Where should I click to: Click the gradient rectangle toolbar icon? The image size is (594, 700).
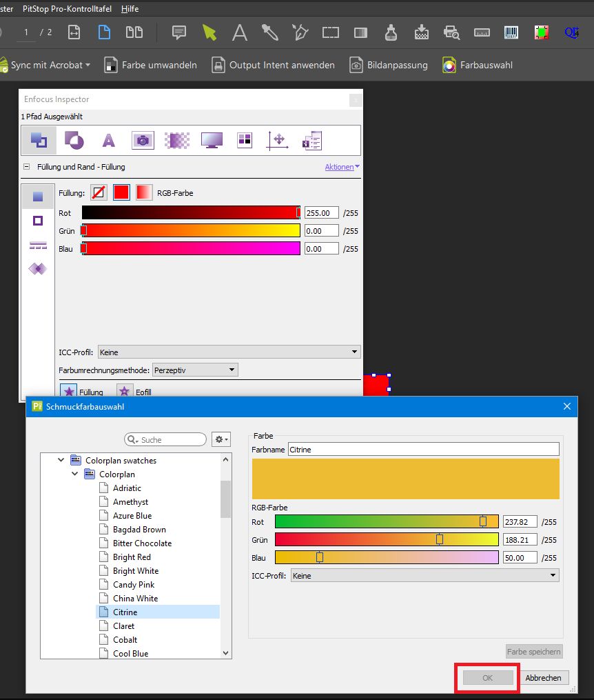[361, 32]
